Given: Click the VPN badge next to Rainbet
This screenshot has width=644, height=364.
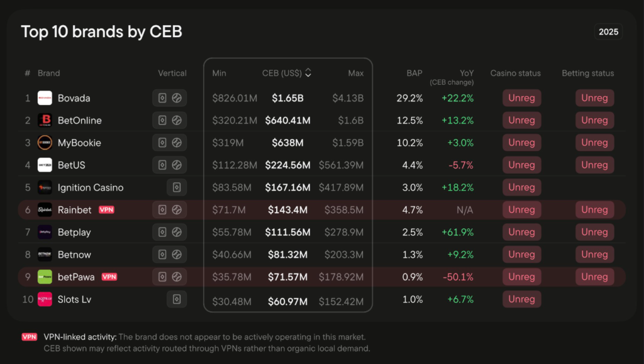Looking at the screenshot, I should pos(106,209).
